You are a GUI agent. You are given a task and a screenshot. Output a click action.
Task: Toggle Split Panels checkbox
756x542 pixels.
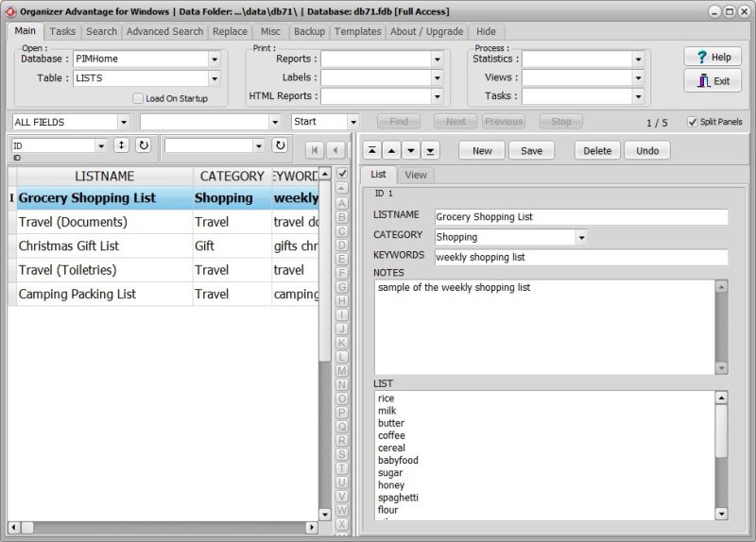click(x=693, y=122)
